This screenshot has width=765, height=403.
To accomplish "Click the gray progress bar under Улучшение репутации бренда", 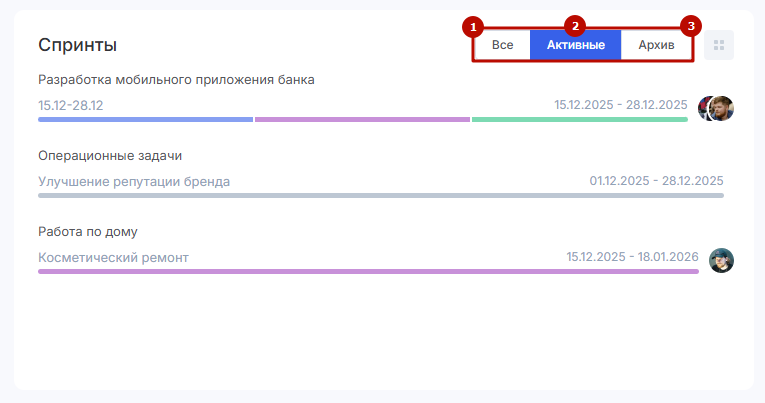I will [x=380, y=196].
